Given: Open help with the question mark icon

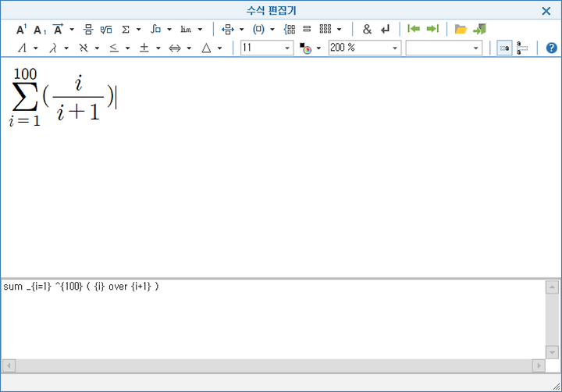Looking at the screenshot, I should [x=551, y=48].
